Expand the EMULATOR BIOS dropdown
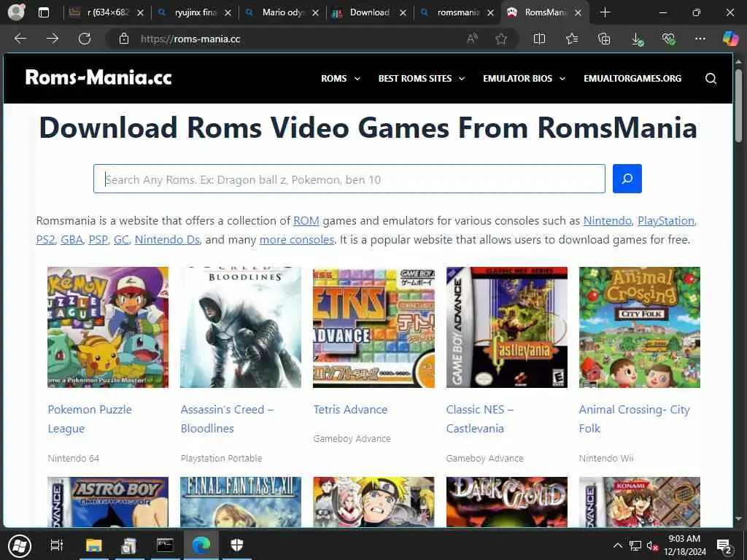 (524, 79)
